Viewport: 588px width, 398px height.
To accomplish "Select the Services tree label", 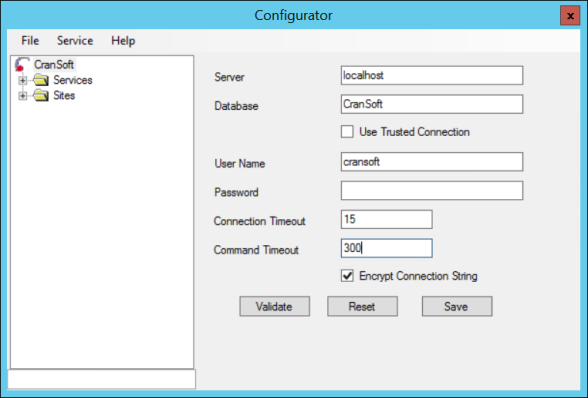I will click(73, 80).
